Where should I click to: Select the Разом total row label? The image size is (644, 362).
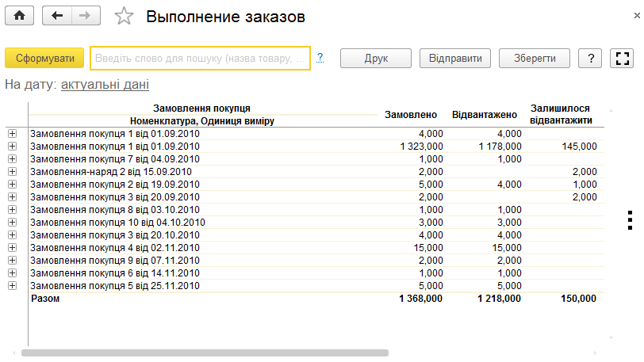(x=45, y=299)
